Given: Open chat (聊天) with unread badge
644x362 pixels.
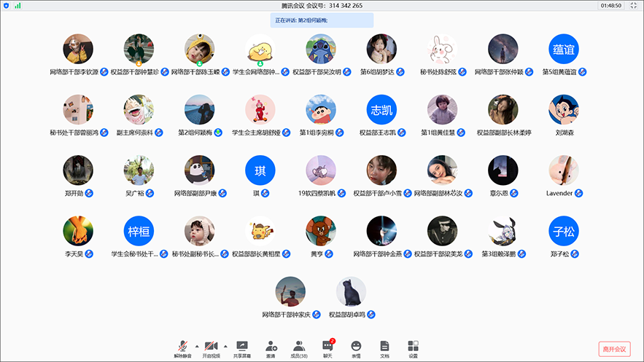Looking at the screenshot, I should tap(327, 347).
